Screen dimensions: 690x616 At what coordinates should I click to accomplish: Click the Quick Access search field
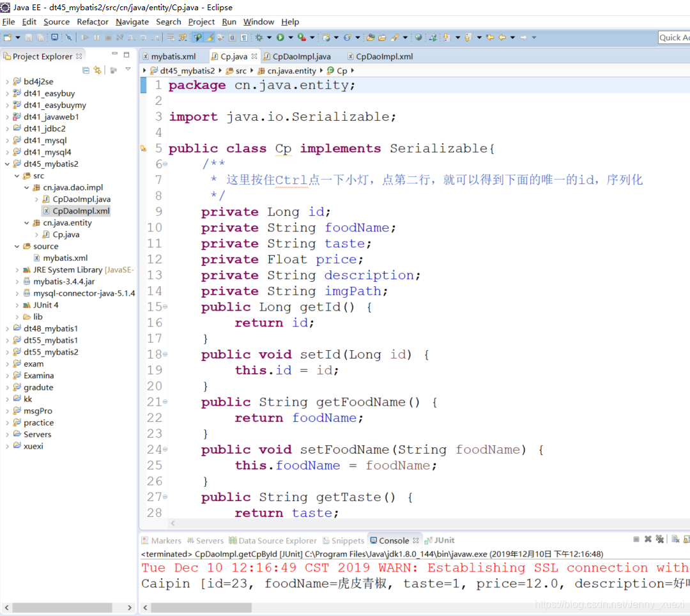(674, 38)
